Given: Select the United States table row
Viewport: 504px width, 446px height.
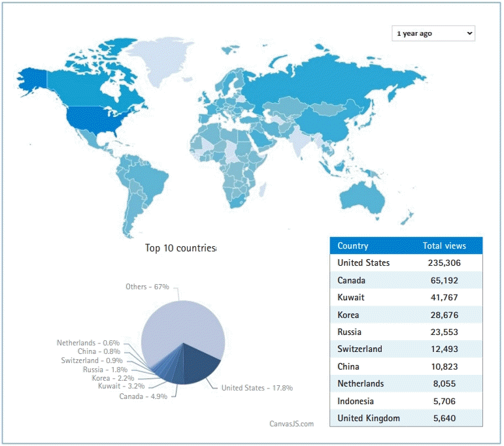Looking at the screenshot, I should (406, 263).
